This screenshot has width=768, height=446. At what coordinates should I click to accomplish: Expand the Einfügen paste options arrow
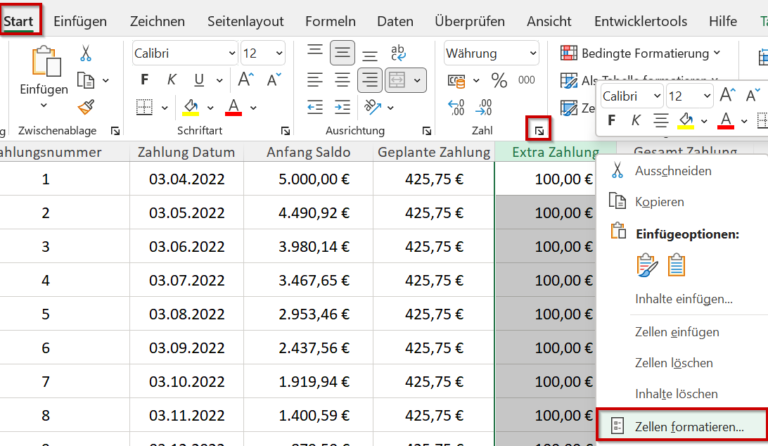coord(44,105)
